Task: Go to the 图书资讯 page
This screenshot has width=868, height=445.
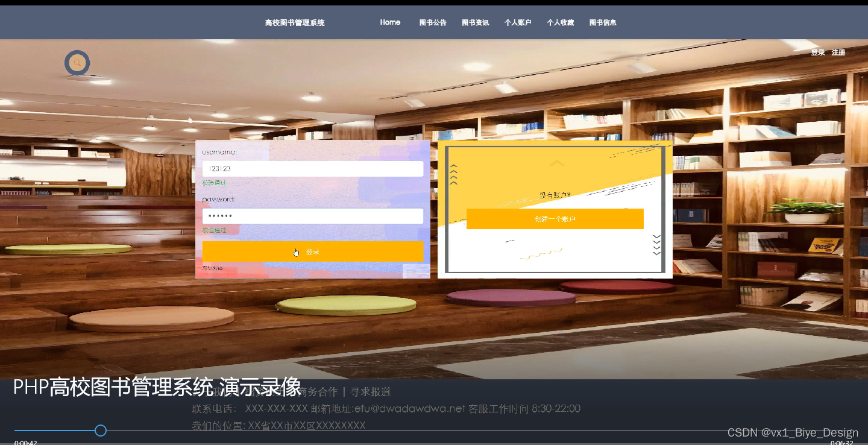Action: tap(476, 23)
